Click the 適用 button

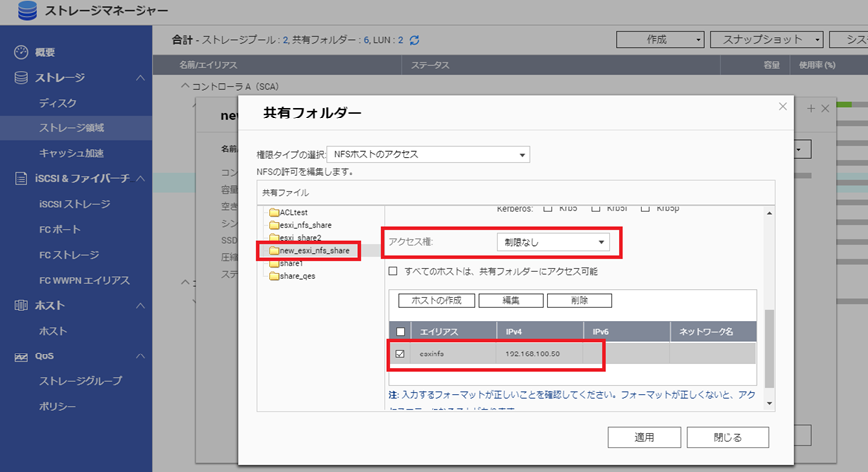[644, 437]
